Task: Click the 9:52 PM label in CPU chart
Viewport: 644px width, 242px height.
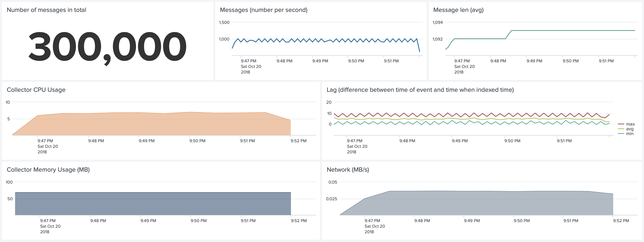Action: pyautogui.click(x=298, y=141)
